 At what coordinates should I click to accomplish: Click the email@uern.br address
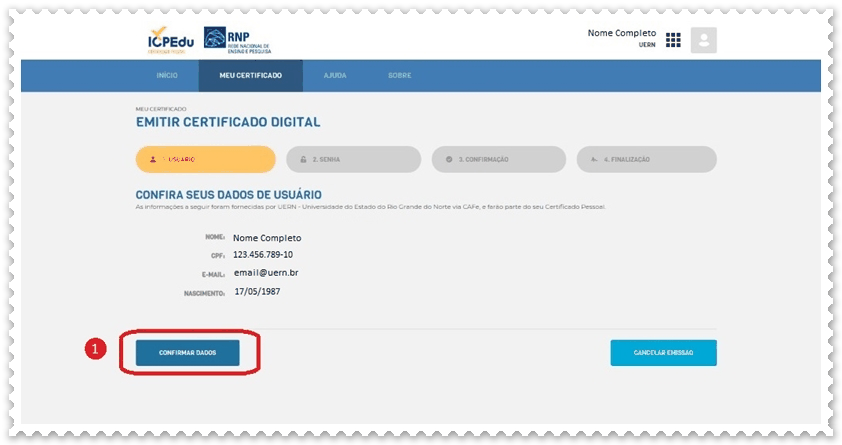click(267, 273)
